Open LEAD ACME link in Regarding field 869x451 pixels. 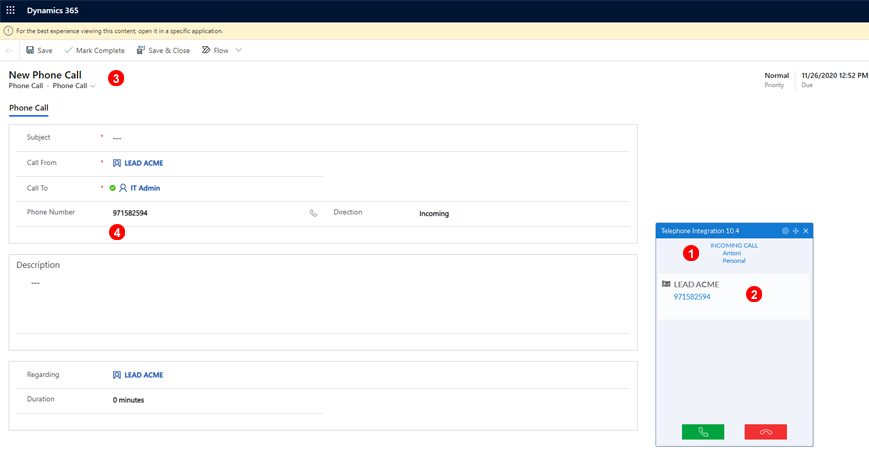pos(144,375)
